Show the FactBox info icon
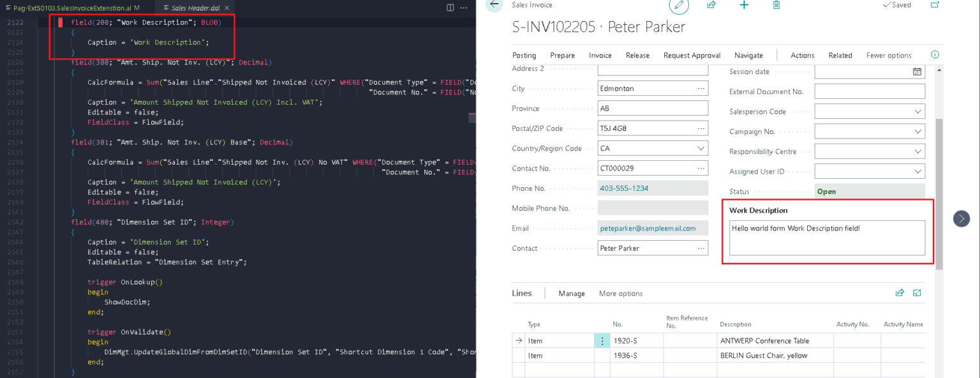This screenshot has height=378, width=980. [x=935, y=55]
